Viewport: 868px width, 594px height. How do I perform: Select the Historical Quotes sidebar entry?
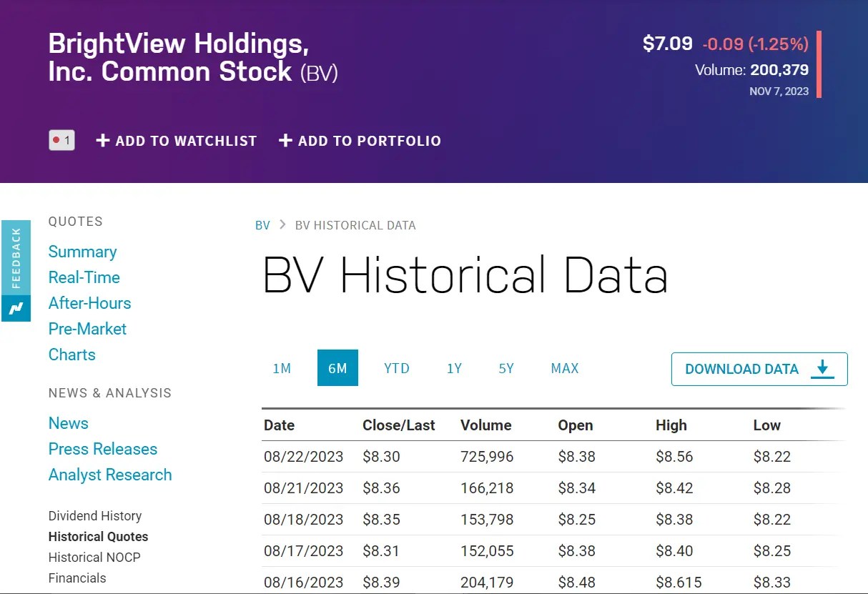tap(98, 536)
